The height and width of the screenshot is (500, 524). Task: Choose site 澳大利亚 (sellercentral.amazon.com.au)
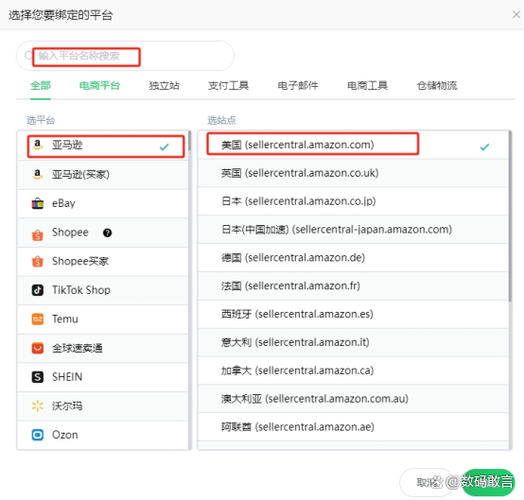click(353, 399)
